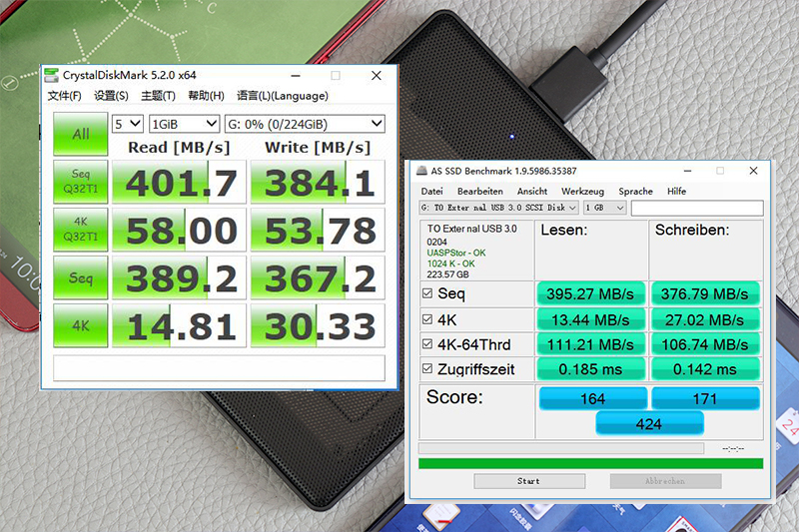Start the 4K Q32T1 test in CrystalDiskMark
Image resolution: width=799 pixels, height=532 pixels.
[x=81, y=230]
